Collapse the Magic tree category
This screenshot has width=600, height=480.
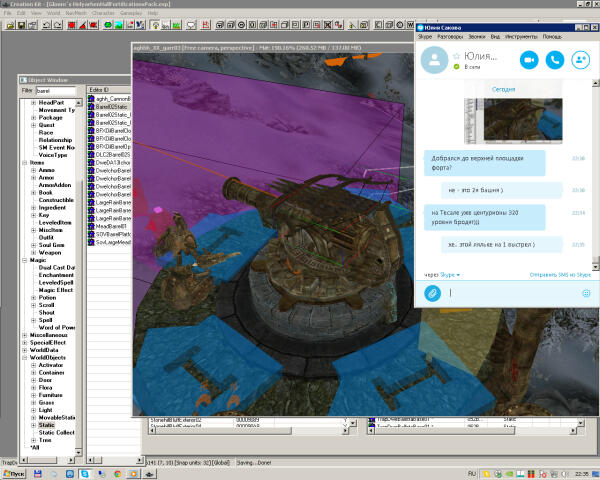(24, 260)
